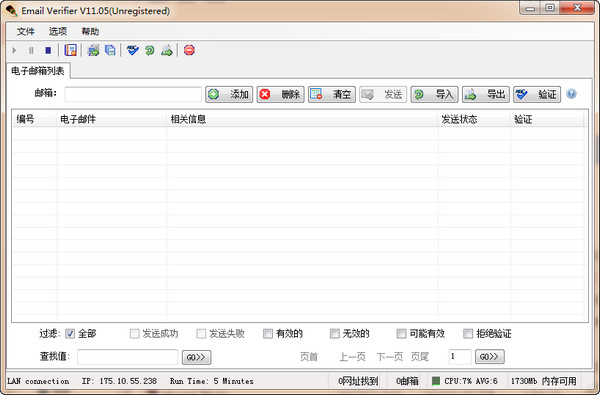Click the 页尾 last page link
The height and width of the screenshot is (395, 600).
[420, 357]
